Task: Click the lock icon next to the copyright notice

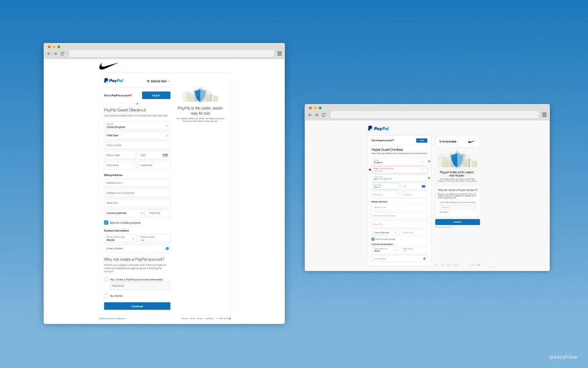Action: pyautogui.click(x=229, y=318)
